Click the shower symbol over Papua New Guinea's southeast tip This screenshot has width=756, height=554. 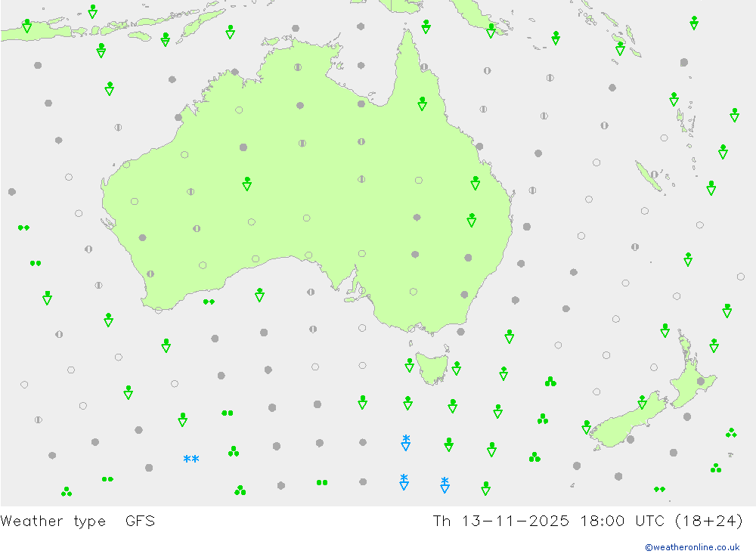pos(491,31)
